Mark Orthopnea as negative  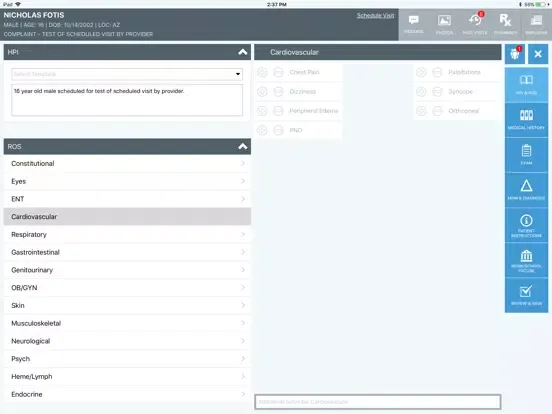click(x=437, y=111)
